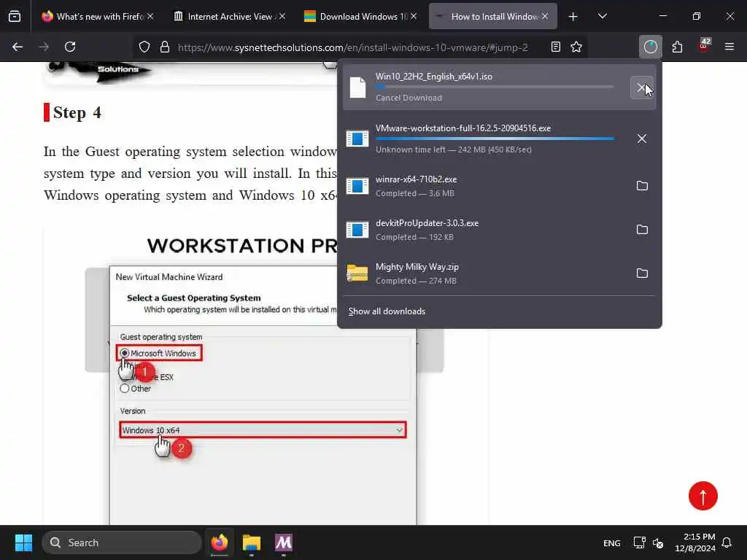Click ENG language indicator in tray
Screen dimensions: 747x560
coord(612,542)
